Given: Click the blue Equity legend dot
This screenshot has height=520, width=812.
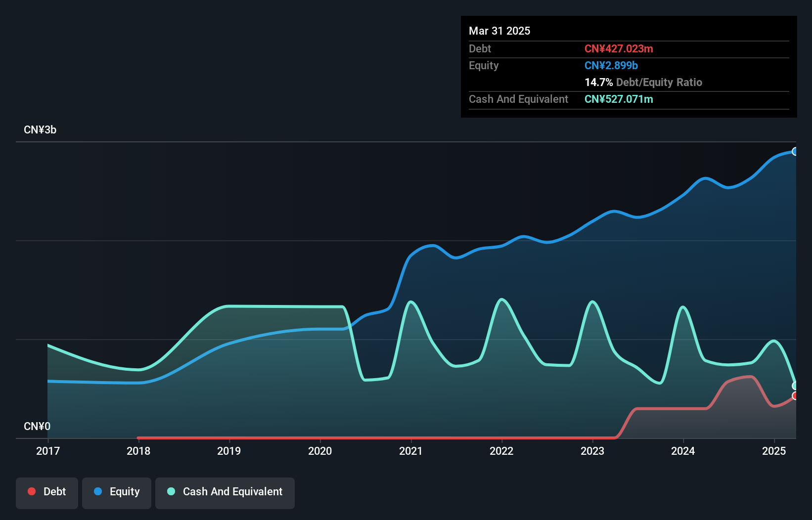Looking at the screenshot, I should pyautogui.click(x=98, y=491).
